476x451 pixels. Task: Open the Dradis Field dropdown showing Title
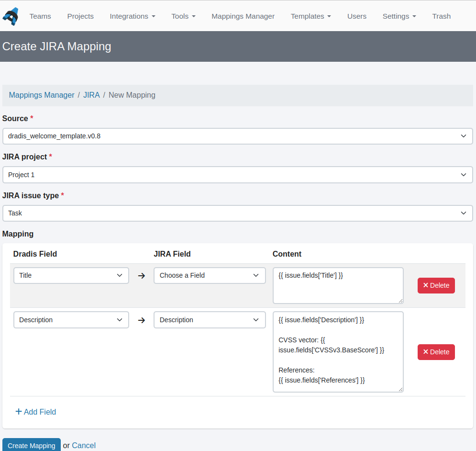tap(71, 275)
